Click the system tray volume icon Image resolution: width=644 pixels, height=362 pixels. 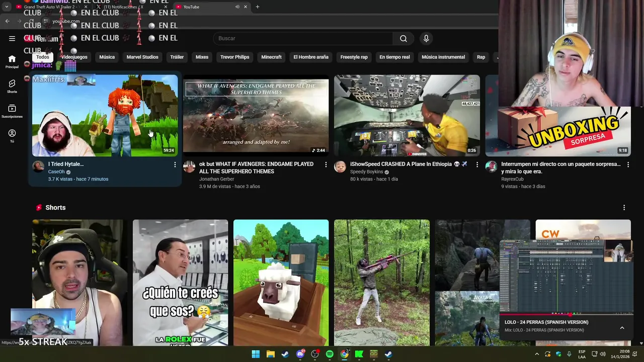(603, 354)
